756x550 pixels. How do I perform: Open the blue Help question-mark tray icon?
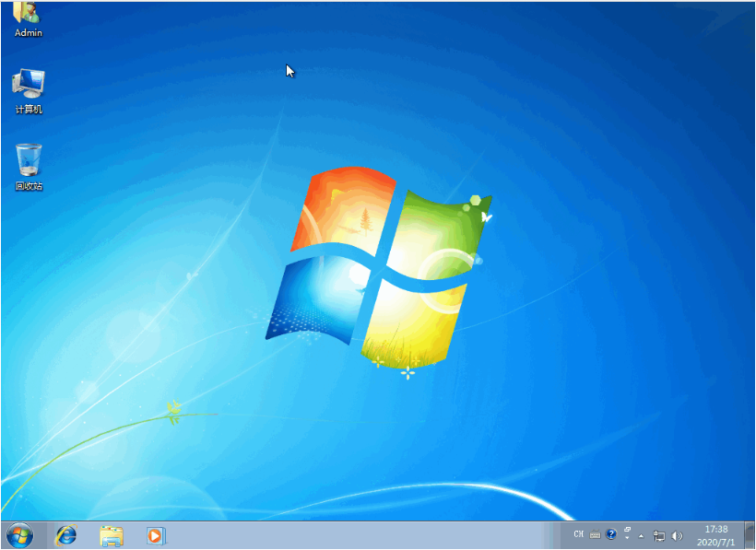(x=610, y=534)
